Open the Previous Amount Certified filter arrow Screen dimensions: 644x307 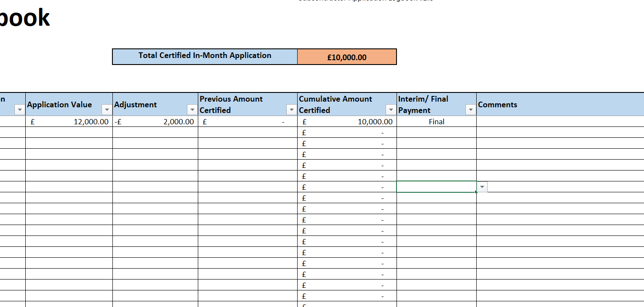291,110
